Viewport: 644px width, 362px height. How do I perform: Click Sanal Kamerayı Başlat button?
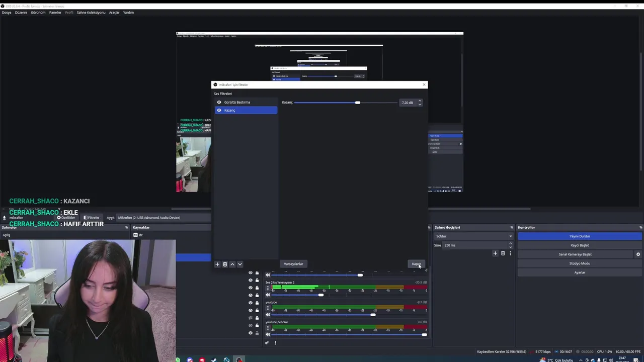tap(575, 254)
